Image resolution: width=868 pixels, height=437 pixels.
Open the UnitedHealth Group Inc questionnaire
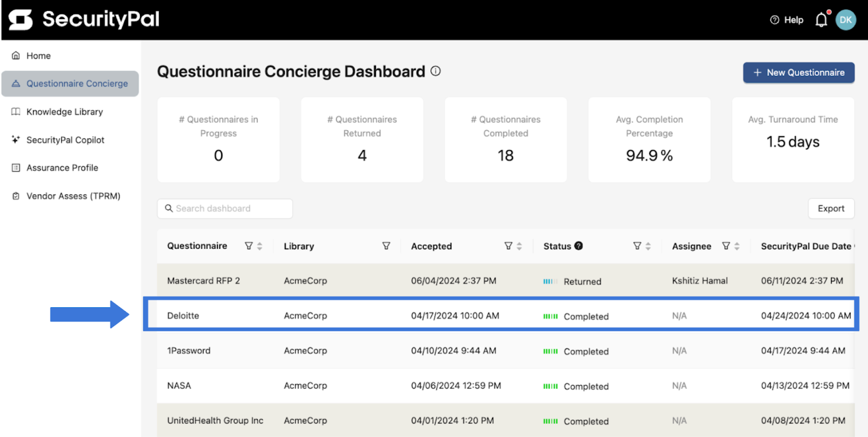[215, 421]
